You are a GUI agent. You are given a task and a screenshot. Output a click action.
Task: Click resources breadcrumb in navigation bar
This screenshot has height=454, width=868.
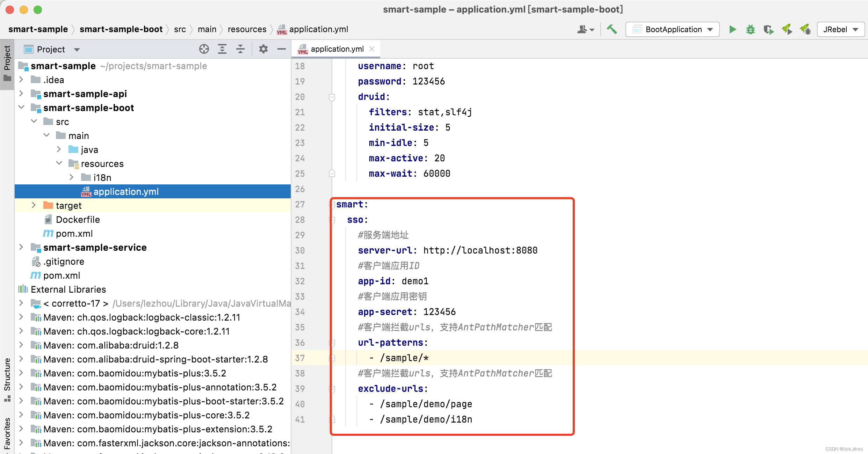click(x=247, y=29)
